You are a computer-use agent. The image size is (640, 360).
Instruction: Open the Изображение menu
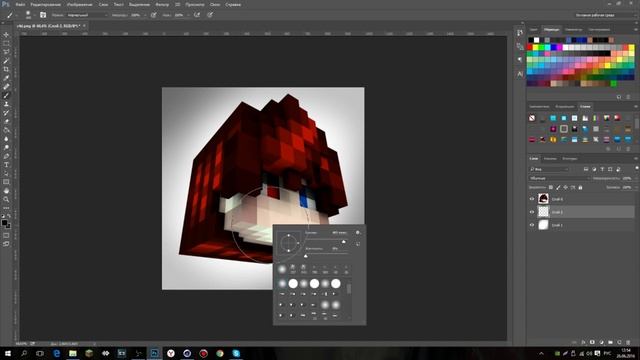click(x=80, y=4)
